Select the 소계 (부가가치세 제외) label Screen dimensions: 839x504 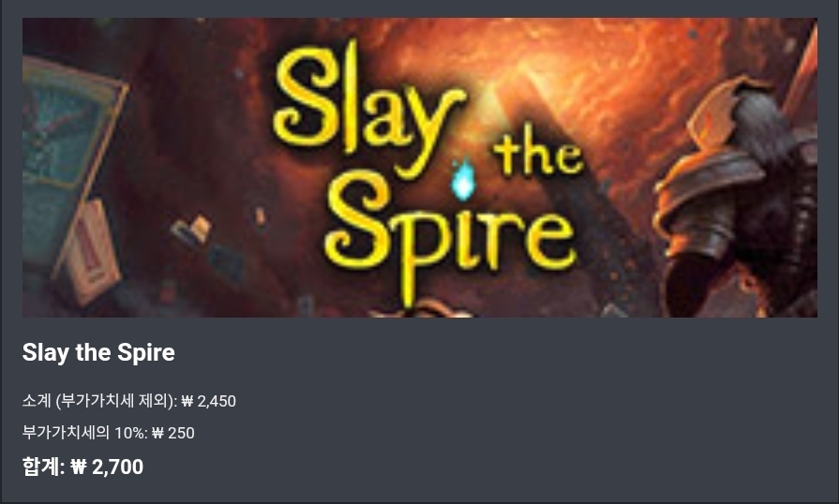99,401
